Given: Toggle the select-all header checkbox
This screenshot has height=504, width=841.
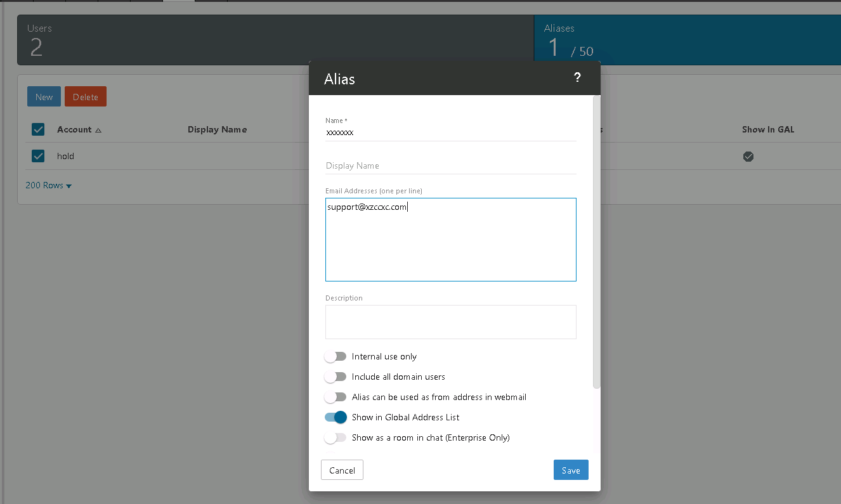Looking at the screenshot, I should [38, 129].
